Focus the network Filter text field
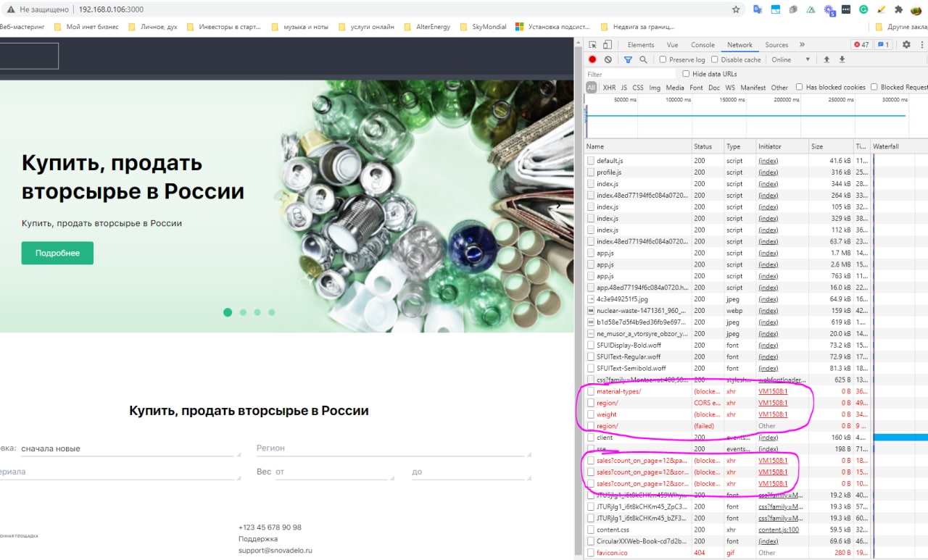The image size is (928, 560). click(630, 74)
